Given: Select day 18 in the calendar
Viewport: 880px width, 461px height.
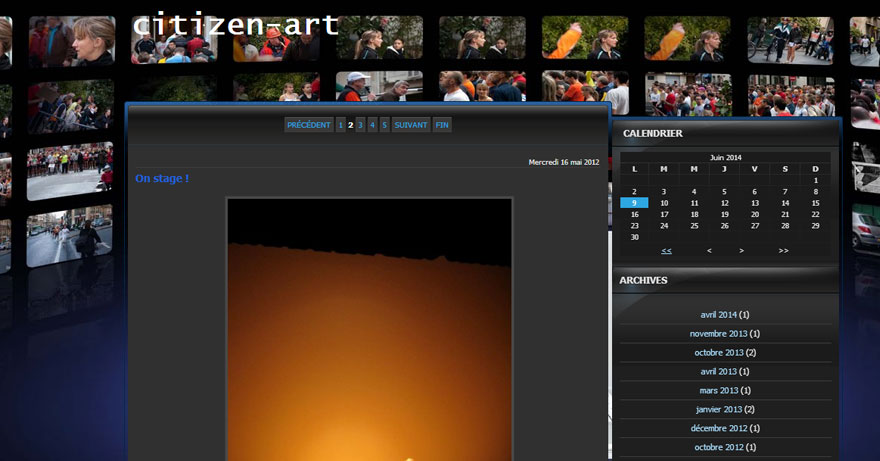Looking at the screenshot, I should [694, 214].
